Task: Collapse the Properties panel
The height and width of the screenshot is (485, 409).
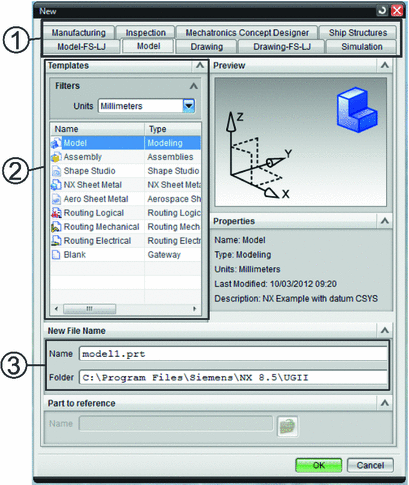Action: point(385,221)
